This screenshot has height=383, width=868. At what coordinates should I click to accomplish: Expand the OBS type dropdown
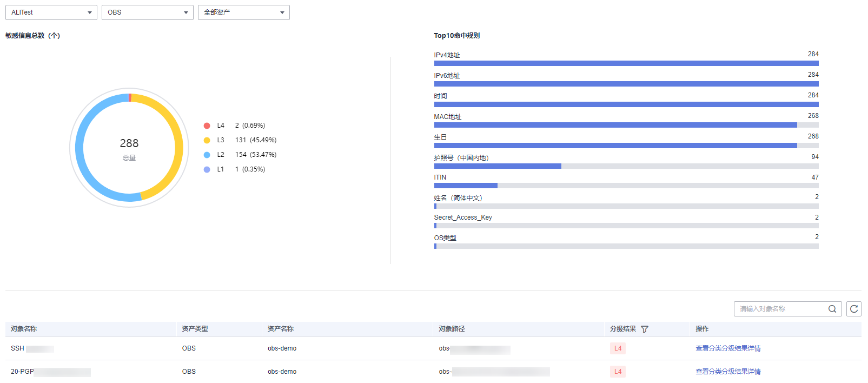[147, 12]
